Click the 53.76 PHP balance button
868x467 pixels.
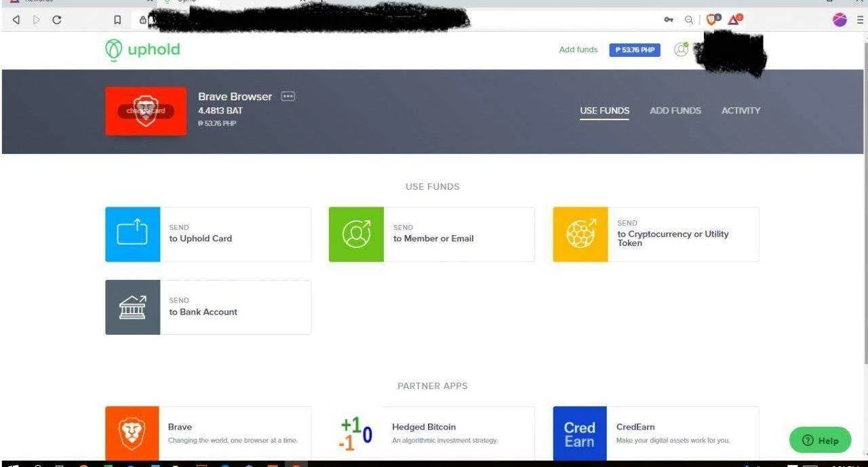click(x=635, y=50)
